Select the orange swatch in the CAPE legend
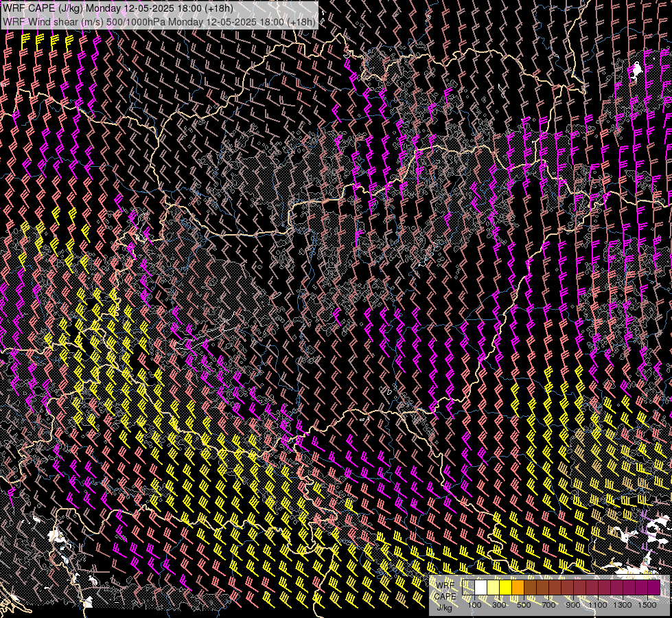The width and height of the screenshot is (672, 618). pos(518,587)
